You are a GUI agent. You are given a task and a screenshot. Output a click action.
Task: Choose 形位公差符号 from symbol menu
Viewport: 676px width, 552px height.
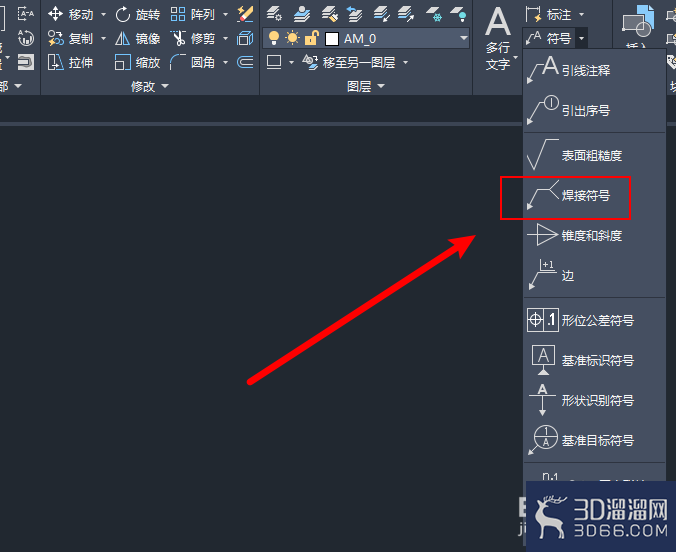click(x=594, y=320)
